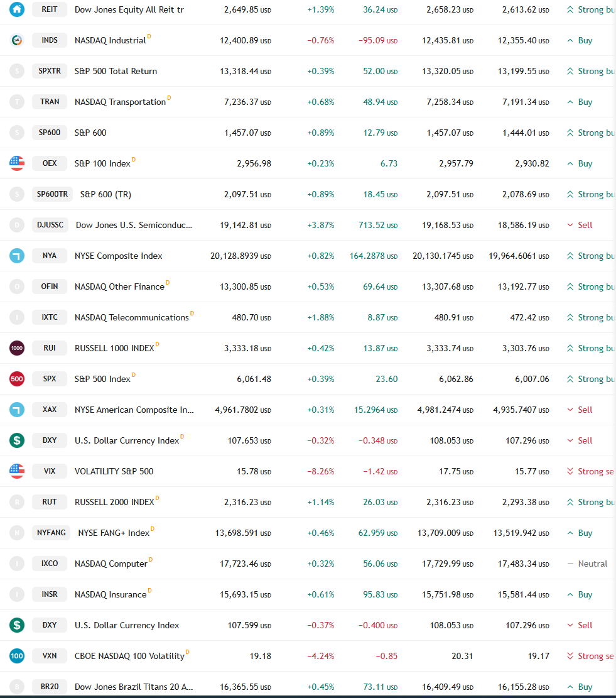Click the IXTC grey placeholder logo
Viewport: 616px width, 698px height.
pos(17,317)
